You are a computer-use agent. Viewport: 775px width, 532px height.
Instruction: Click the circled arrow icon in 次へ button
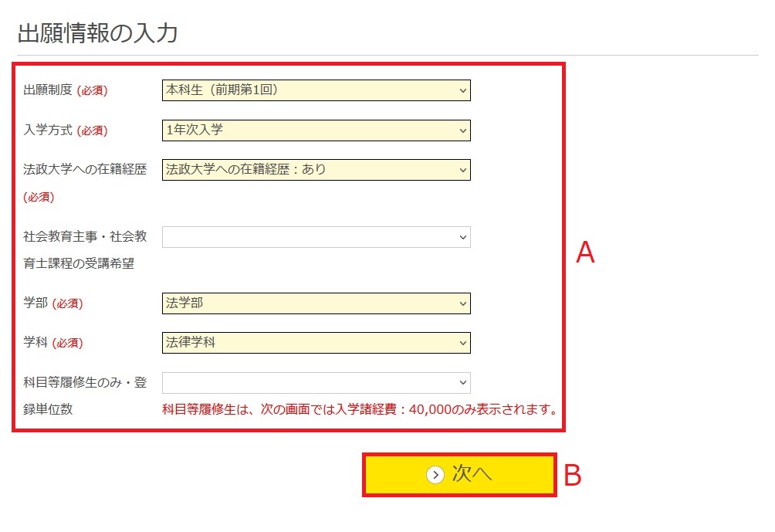[x=435, y=475]
